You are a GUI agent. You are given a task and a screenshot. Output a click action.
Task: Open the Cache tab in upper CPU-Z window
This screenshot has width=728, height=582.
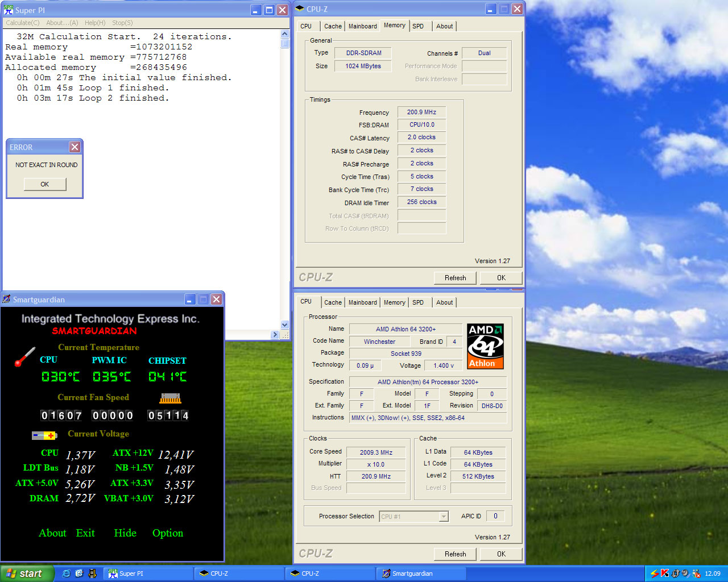[333, 26]
